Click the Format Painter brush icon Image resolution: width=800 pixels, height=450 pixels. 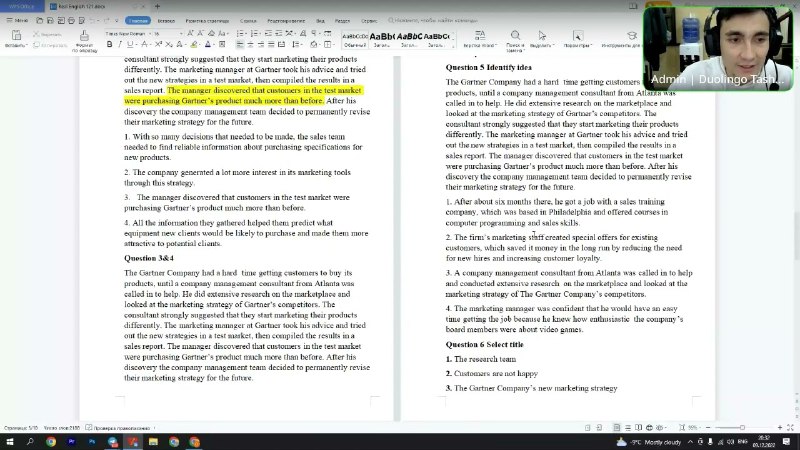pyautogui.click(x=84, y=36)
